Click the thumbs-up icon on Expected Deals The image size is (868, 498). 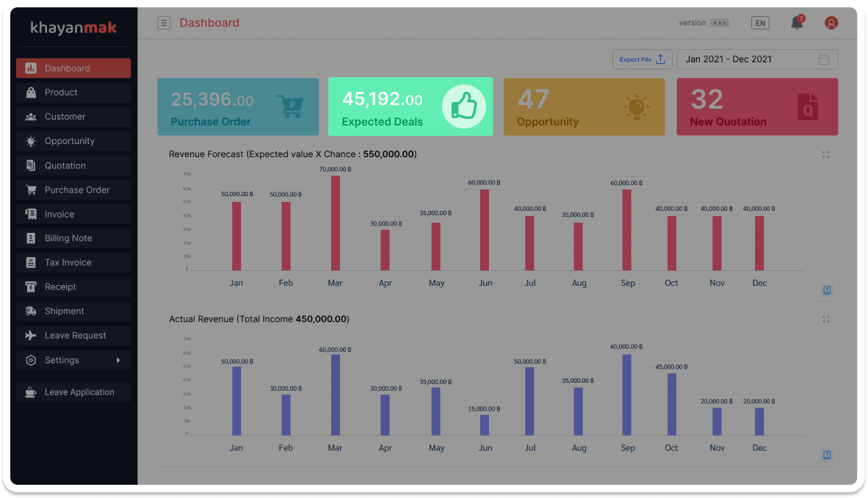(463, 107)
